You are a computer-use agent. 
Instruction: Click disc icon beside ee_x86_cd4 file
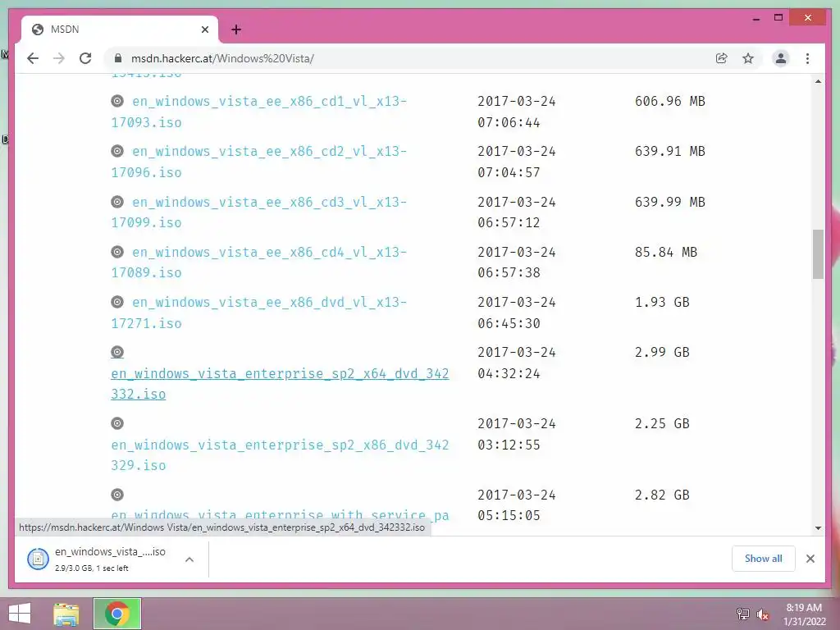[x=117, y=252]
